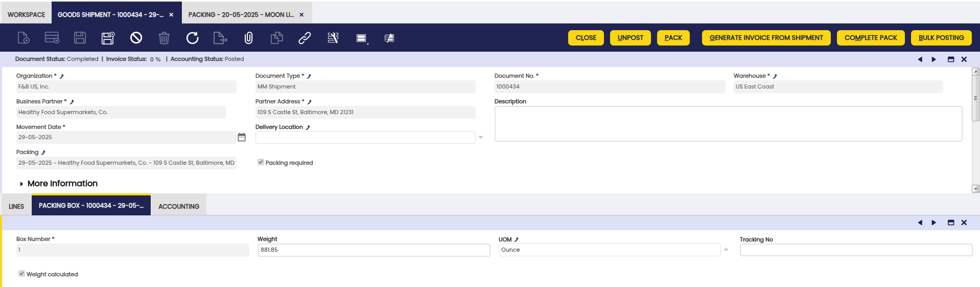The image size is (980, 287).
Task: Click the Export document icon
Action: pyautogui.click(x=220, y=38)
